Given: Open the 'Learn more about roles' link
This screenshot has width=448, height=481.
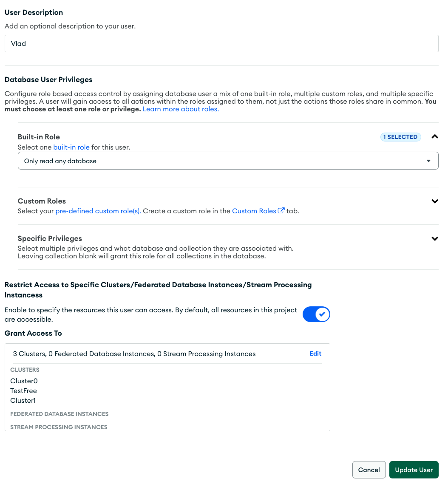Looking at the screenshot, I should (180, 109).
